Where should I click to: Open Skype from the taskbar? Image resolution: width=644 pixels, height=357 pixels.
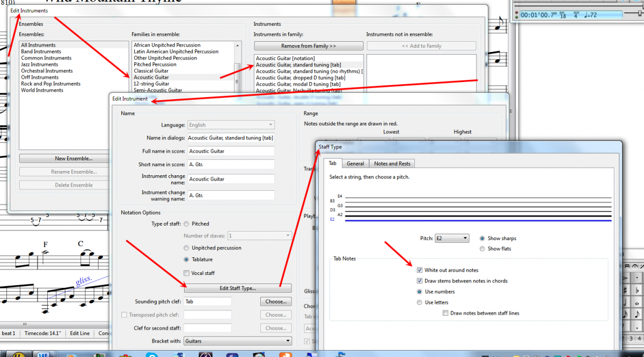coord(153,355)
